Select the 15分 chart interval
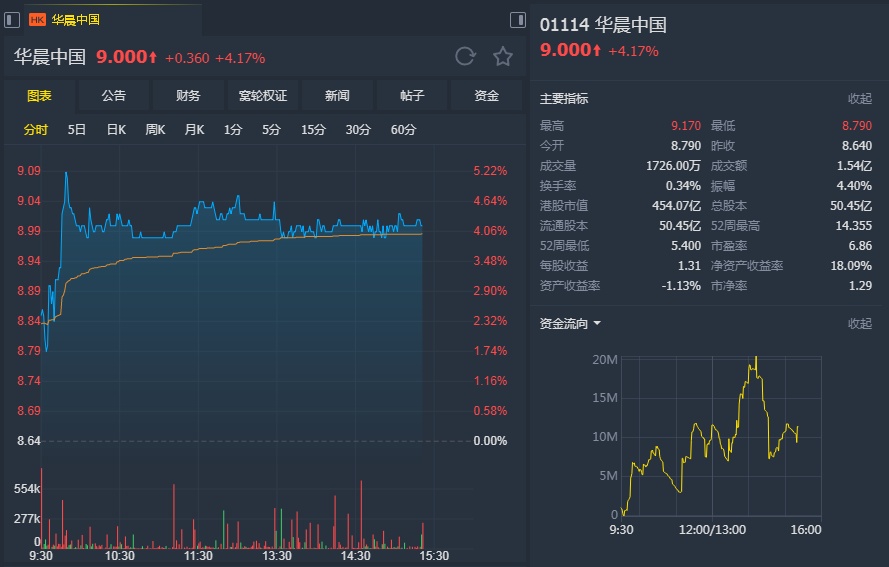The width and height of the screenshot is (889, 567). 314,129
